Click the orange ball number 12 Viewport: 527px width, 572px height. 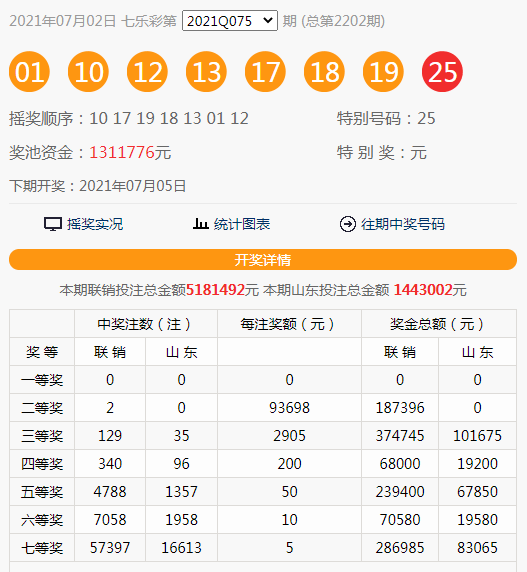pos(147,72)
